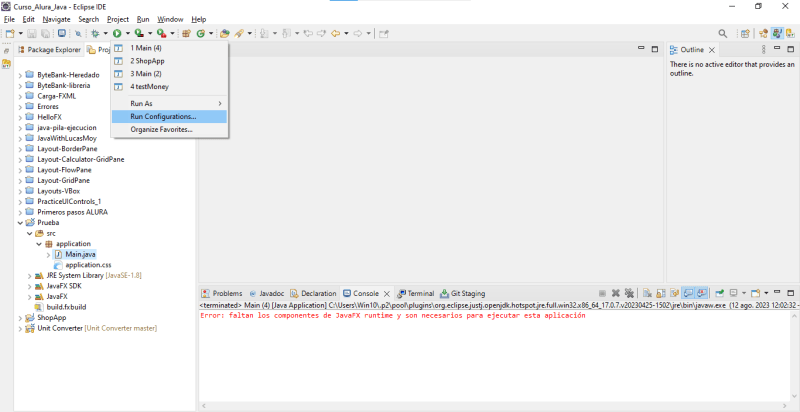Select the Java perspective icon
This screenshot has width=800, height=412.
777,34
